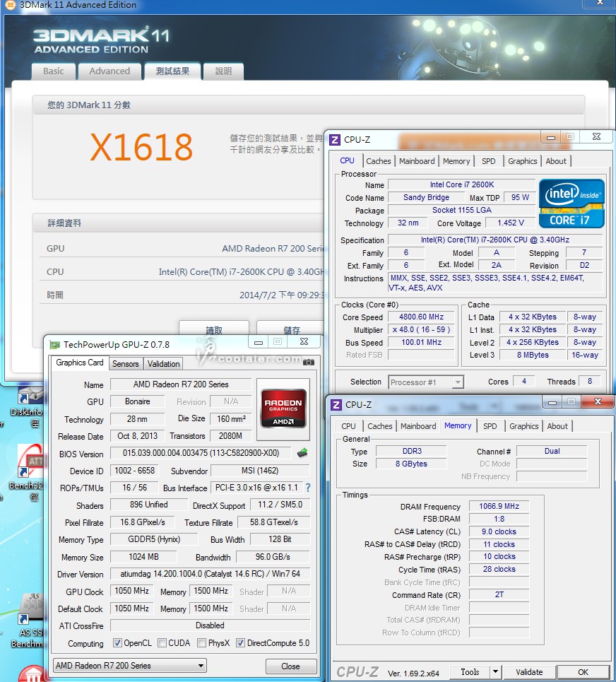Click the Multiplier value x 48.0
Viewport: 616px width, 682px height.
[x=421, y=329]
